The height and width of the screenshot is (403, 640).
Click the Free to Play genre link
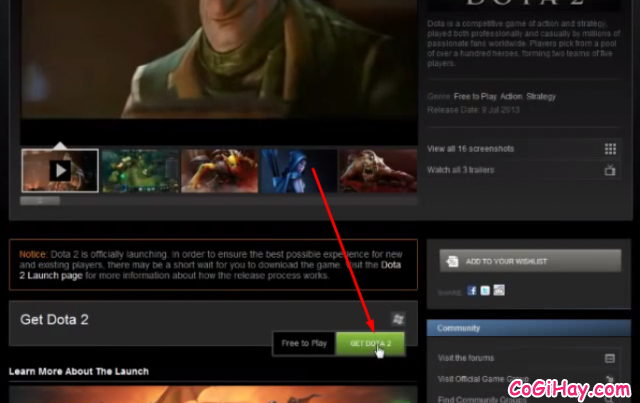pos(475,97)
